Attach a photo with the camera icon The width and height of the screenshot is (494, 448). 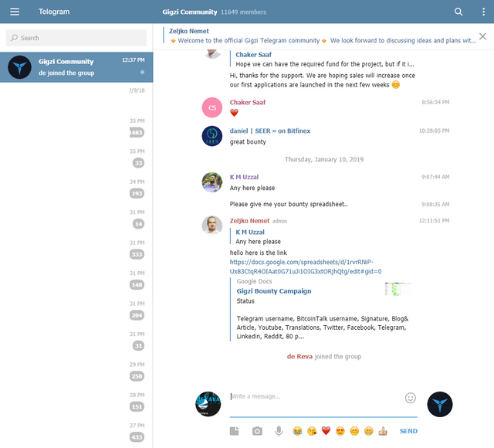pos(257,431)
